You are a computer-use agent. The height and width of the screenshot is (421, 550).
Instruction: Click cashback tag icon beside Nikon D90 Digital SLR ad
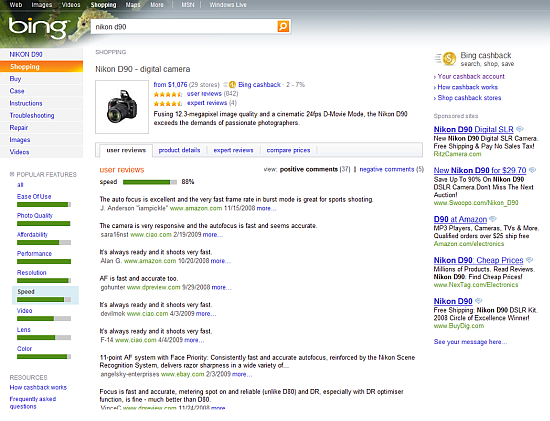(520, 129)
